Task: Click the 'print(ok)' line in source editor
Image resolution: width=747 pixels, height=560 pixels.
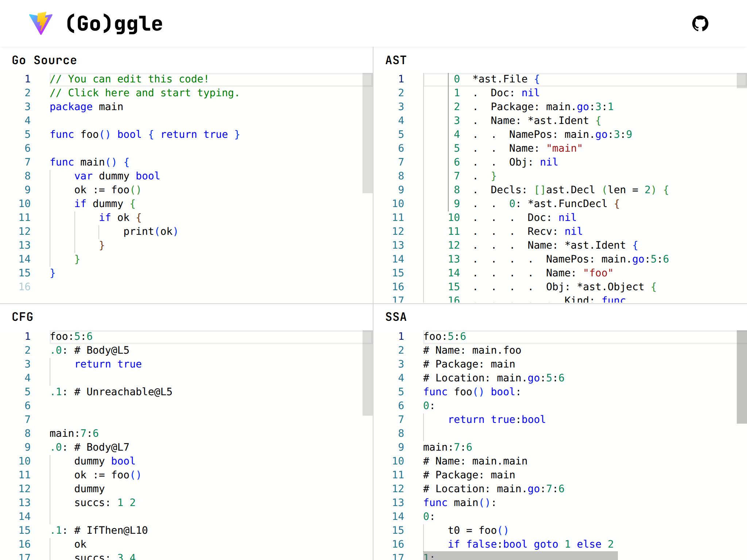Action: point(150,232)
